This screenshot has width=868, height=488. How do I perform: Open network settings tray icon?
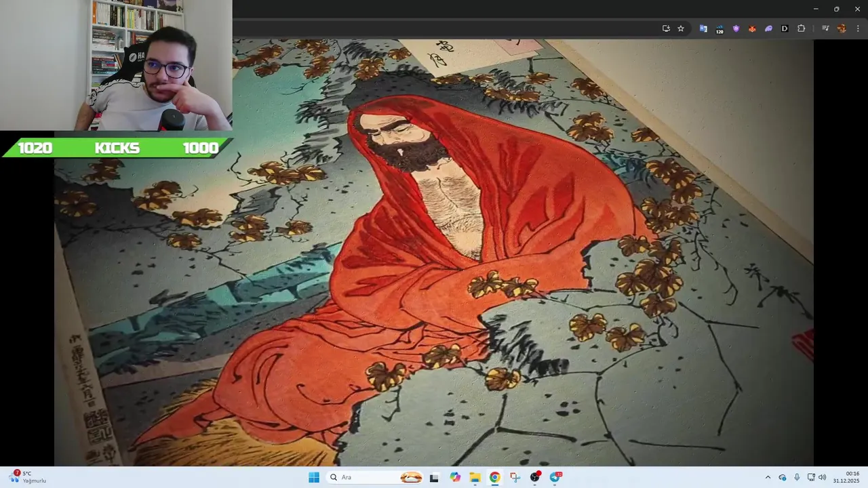coord(811,477)
